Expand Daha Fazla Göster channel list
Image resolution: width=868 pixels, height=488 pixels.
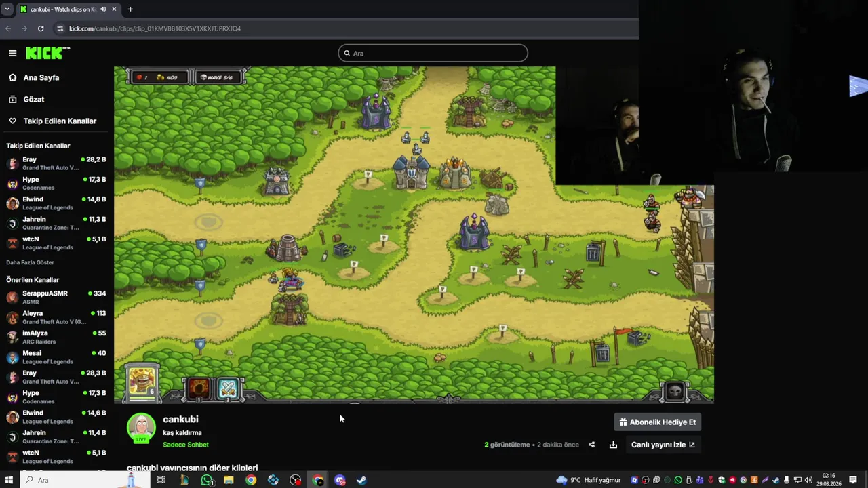(30, 262)
